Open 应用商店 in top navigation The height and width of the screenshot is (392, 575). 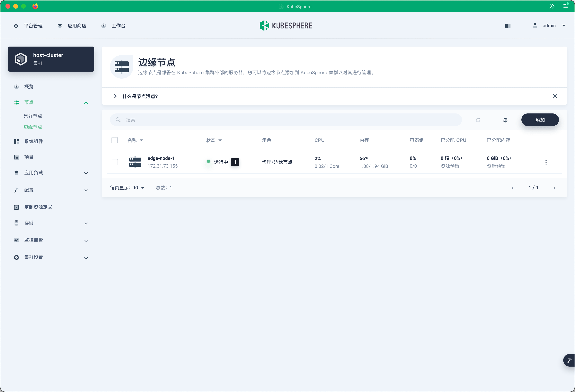[x=77, y=26]
